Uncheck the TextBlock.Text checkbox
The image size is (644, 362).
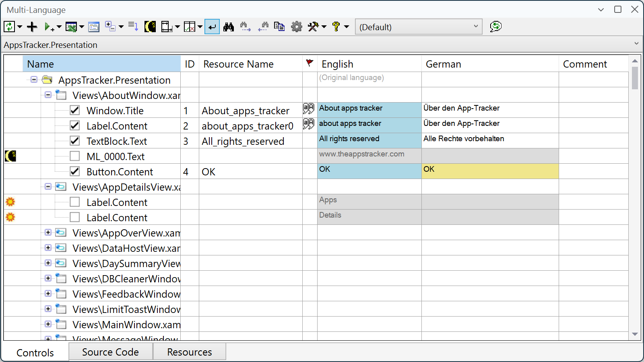75,141
